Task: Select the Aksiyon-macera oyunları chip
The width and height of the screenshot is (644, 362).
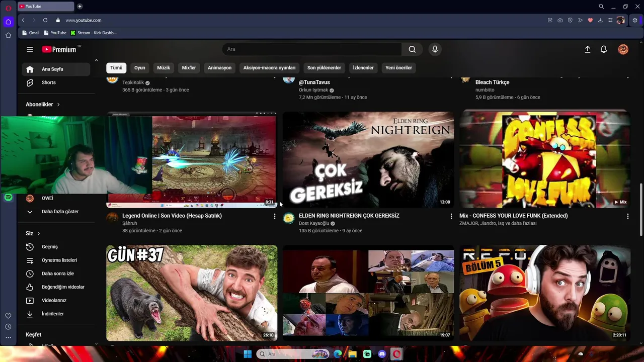Action: pyautogui.click(x=269, y=68)
